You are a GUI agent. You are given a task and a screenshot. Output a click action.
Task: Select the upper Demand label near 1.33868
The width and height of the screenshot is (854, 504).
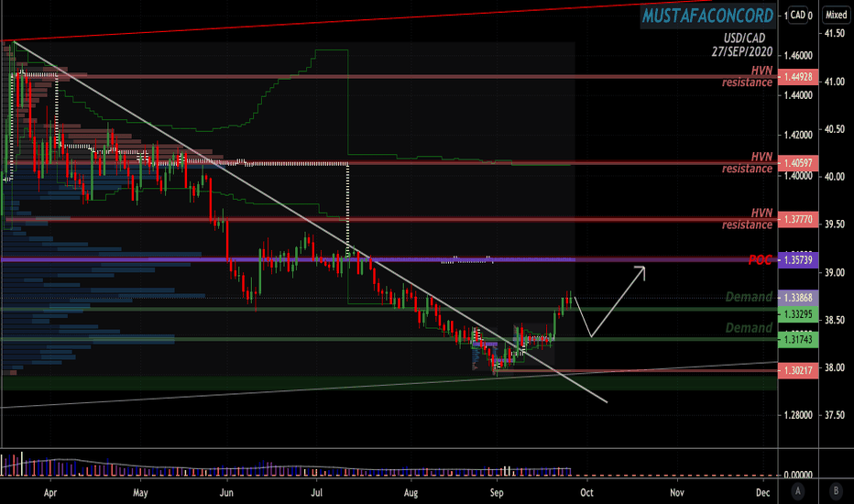point(749,297)
